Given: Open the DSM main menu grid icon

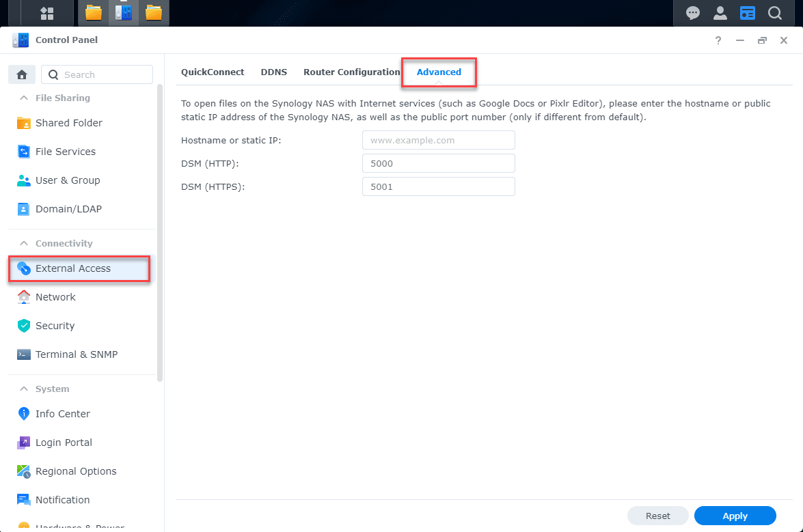Looking at the screenshot, I should (47, 13).
